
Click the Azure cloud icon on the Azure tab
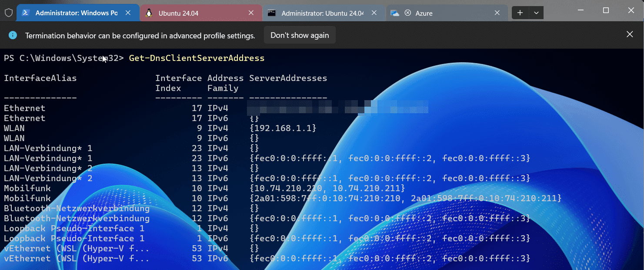click(x=395, y=13)
